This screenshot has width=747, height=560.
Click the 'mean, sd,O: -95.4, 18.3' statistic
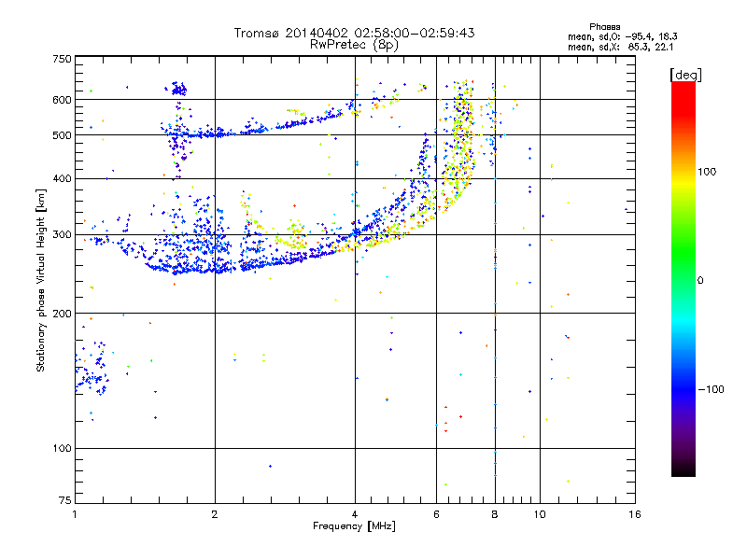coord(622,37)
